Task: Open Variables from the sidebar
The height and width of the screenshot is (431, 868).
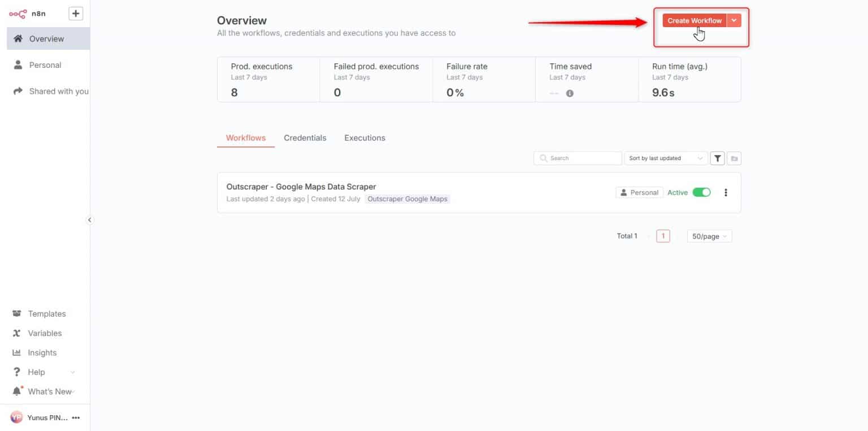Action: 45,333
